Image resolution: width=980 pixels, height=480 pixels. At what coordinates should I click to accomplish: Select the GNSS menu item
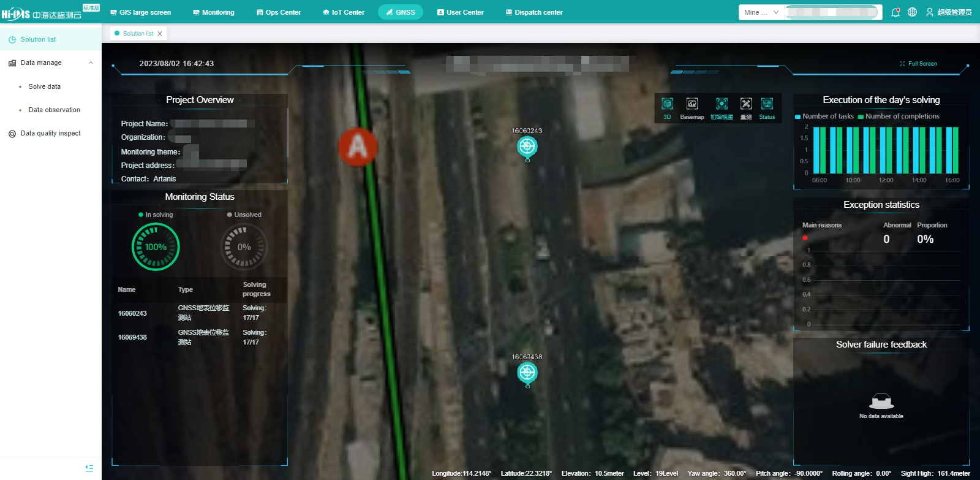[x=401, y=12]
